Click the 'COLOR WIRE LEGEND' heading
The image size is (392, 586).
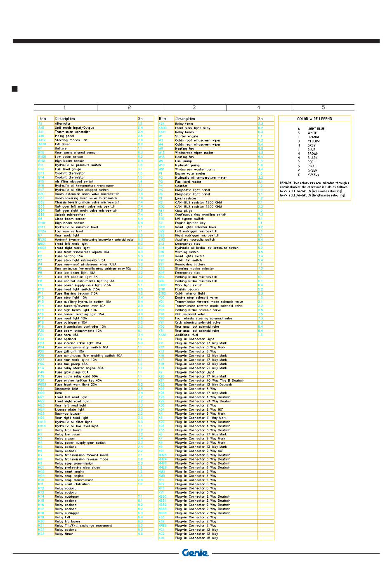pos(314,119)
